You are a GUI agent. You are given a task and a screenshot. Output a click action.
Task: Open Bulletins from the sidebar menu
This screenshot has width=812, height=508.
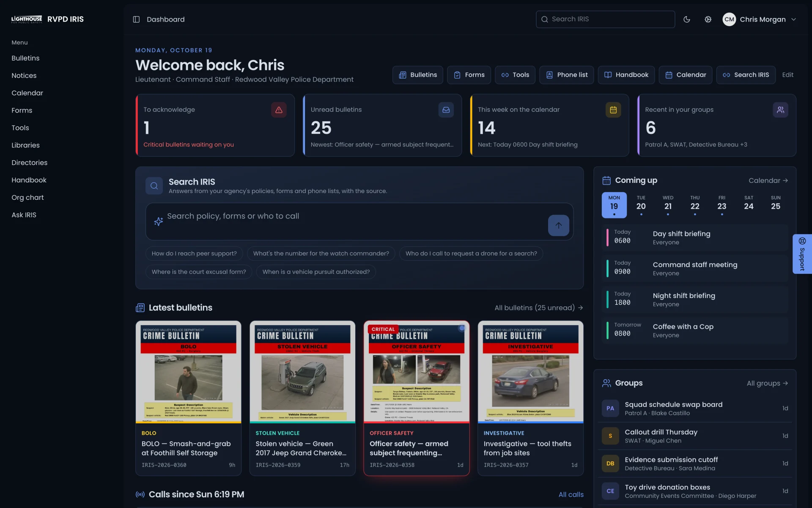(x=25, y=58)
